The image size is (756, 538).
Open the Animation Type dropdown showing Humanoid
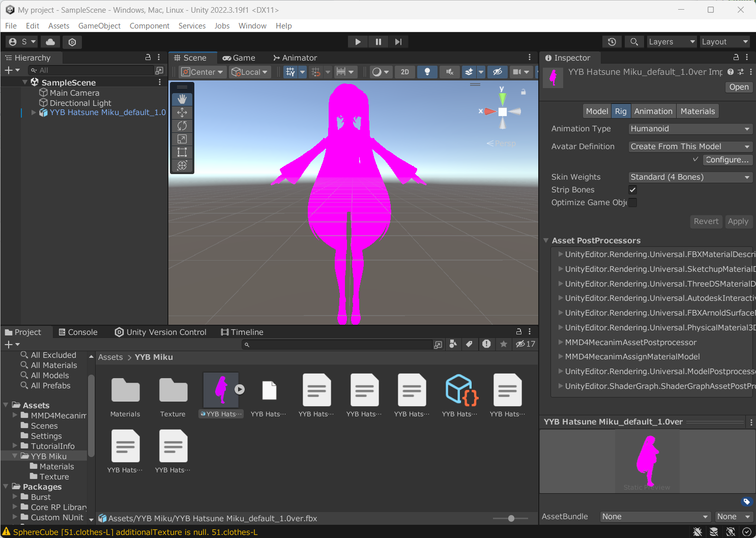(690, 129)
